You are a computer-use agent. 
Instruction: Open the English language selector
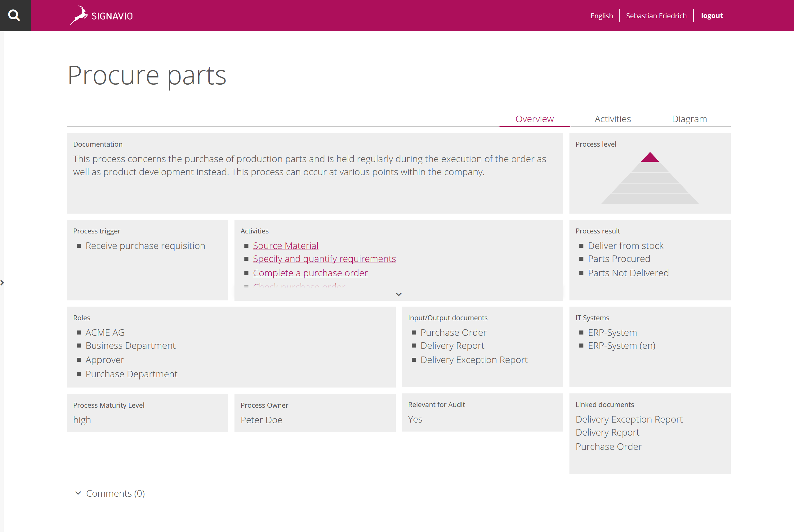(x=601, y=16)
